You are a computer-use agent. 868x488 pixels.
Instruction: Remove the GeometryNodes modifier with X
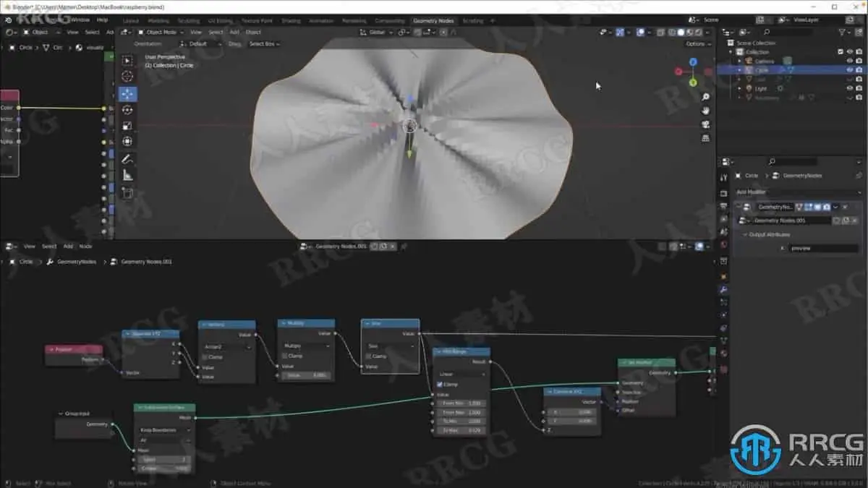[x=844, y=207]
